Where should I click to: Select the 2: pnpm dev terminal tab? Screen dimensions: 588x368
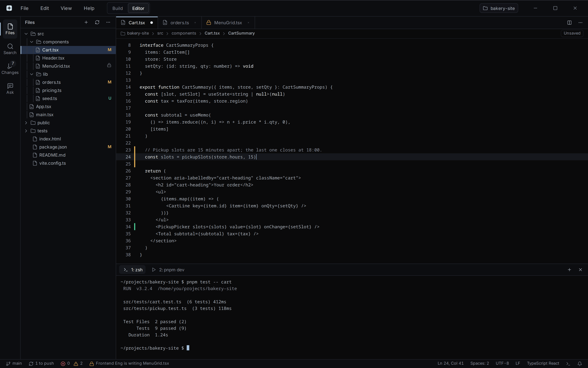pyautogui.click(x=168, y=270)
